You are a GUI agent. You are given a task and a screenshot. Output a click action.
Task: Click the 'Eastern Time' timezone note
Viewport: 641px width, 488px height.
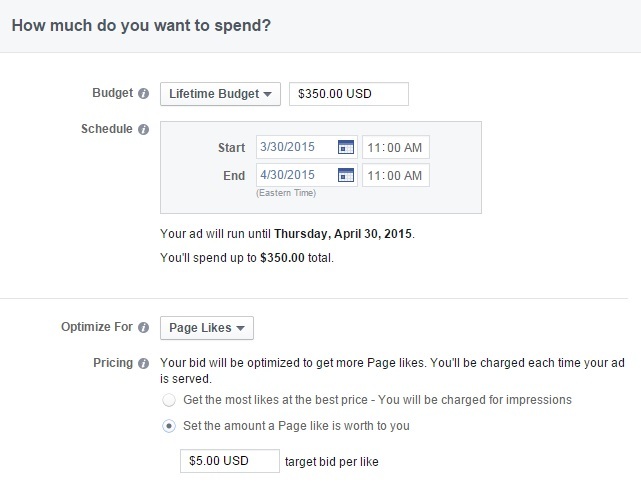tap(285, 194)
